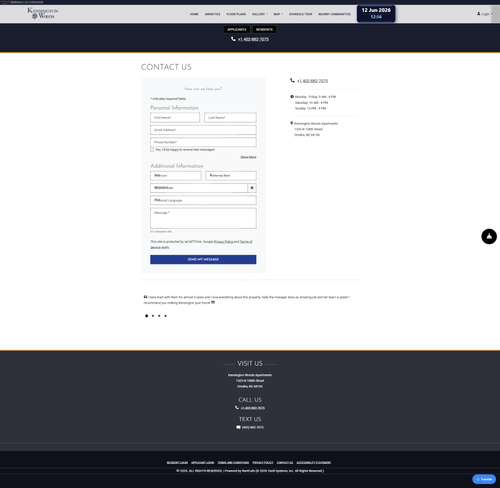The image size is (500, 488).
Task: Select the fourth testimonial carousel dot
Action: [166, 316]
